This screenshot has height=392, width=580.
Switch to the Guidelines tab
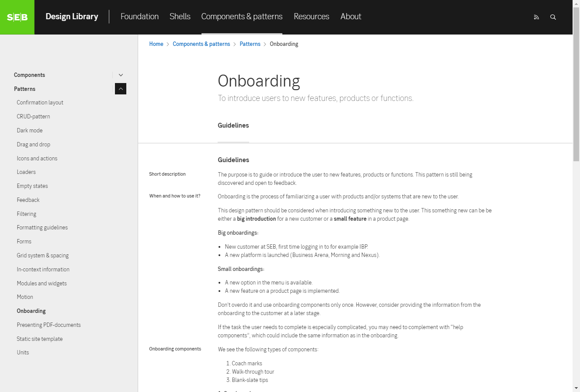(x=233, y=125)
